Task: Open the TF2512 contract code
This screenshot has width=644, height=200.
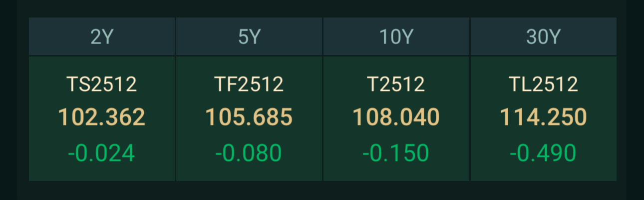Action: pos(249,84)
